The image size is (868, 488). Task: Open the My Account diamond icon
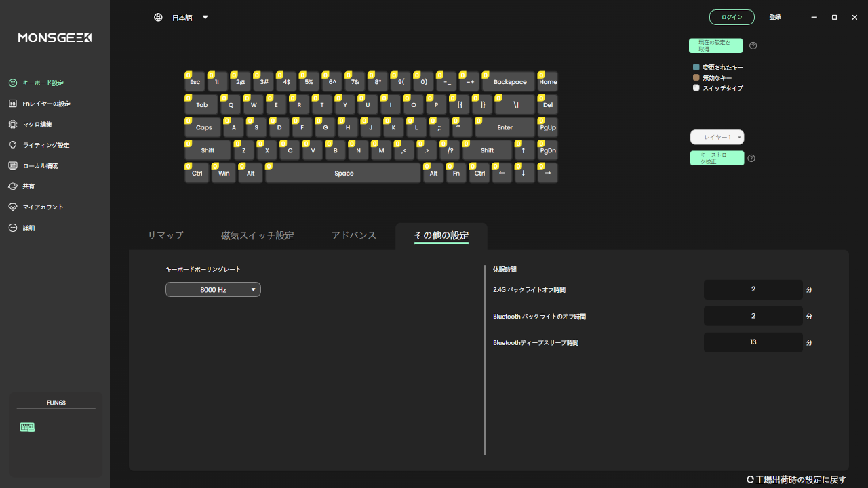click(12, 207)
